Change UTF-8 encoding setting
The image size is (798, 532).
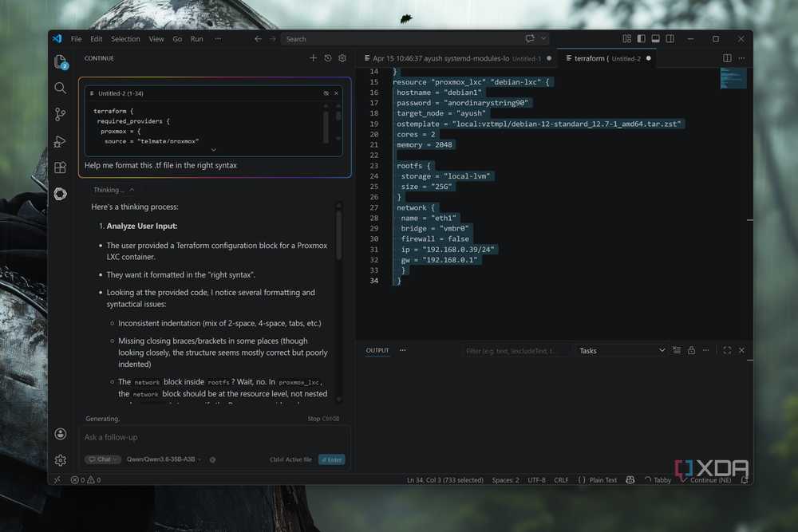(x=536, y=479)
